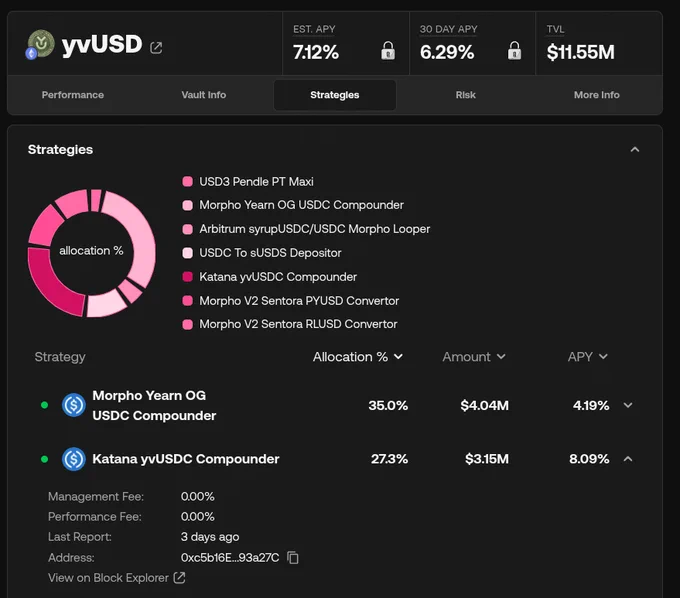Open the yvUSD external link icon
This screenshot has height=598, width=680.
(x=156, y=47)
